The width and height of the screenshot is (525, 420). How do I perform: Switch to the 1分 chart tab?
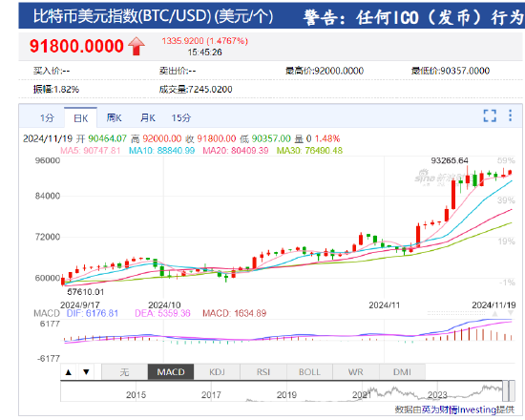coord(47,118)
